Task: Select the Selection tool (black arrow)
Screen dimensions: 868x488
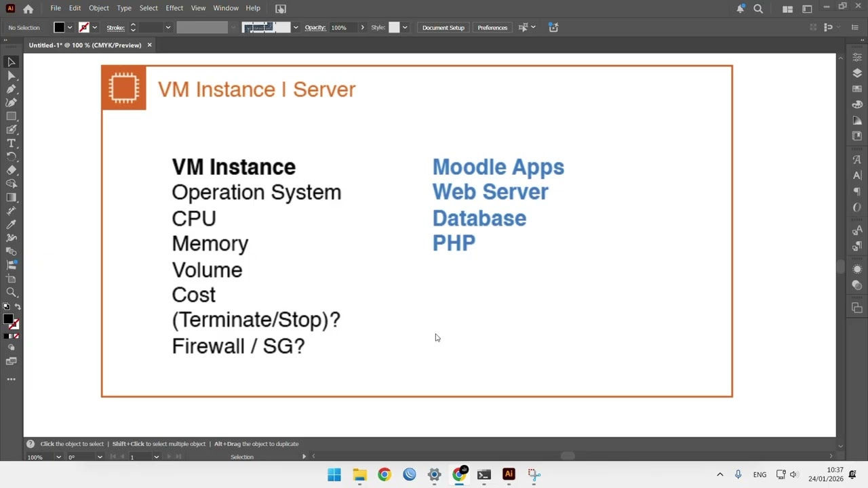Action: coord(12,62)
